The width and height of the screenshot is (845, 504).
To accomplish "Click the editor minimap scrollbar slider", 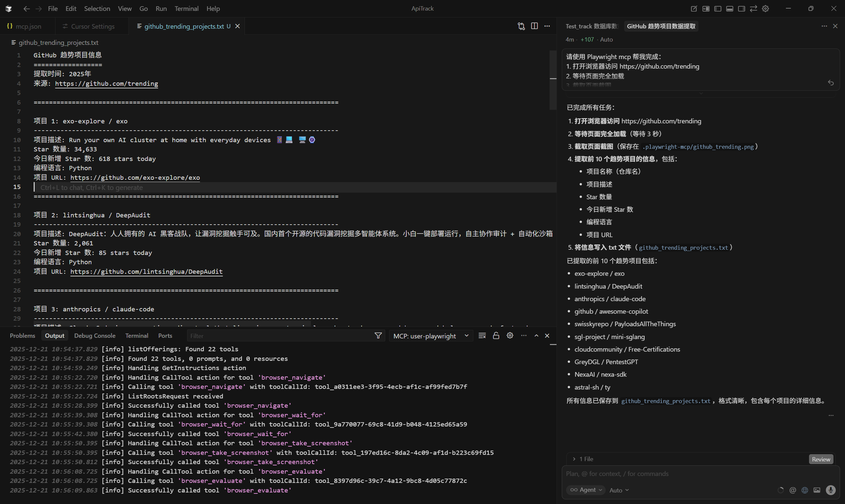I will click(553, 80).
